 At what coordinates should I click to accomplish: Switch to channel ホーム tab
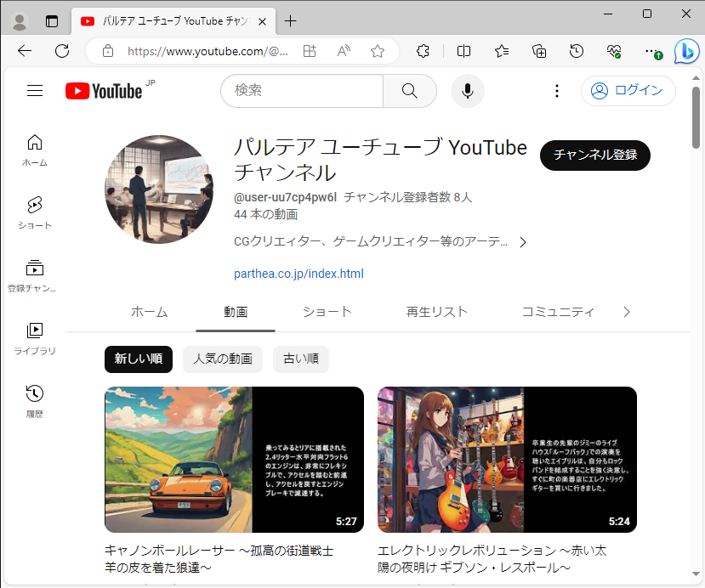150,312
